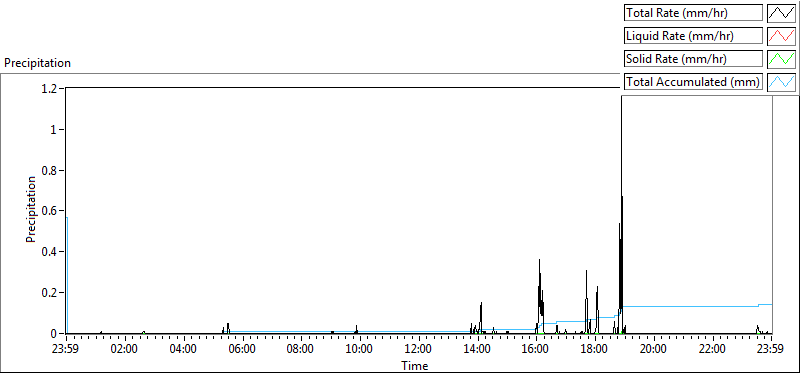This screenshot has height=373, width=800.
Task: Click the 02:00 time axis label
Action: tap(124, 350)
